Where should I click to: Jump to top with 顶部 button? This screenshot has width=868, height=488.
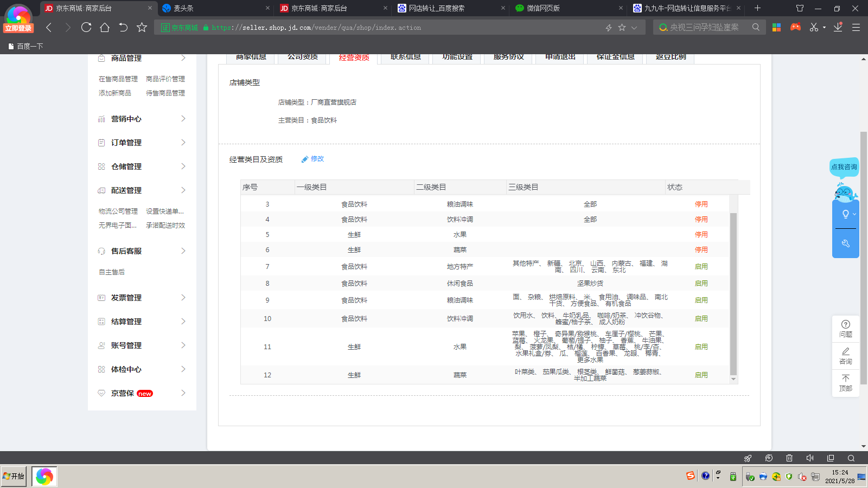(846, 383)
